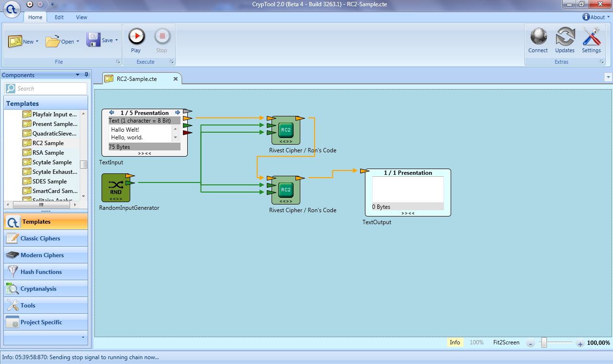Viewport: 613px width, 364px height.
Task: Open the Execute group dialog launcher
Action: click(x=171, y=62)
